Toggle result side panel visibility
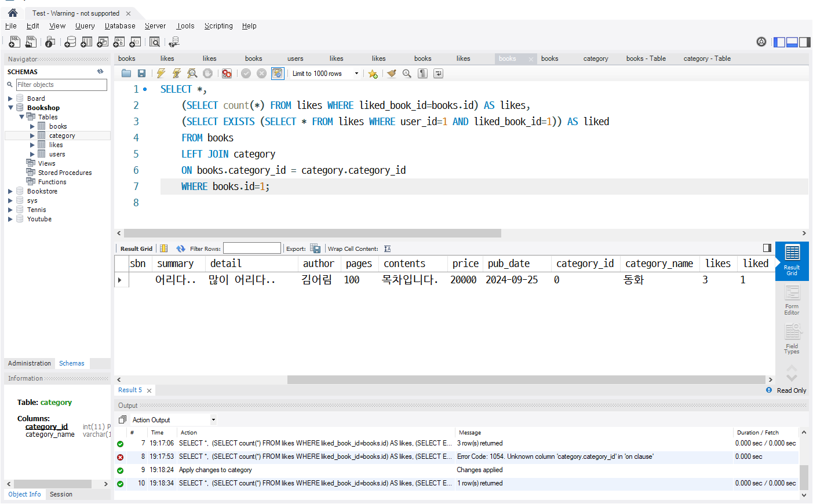The width and height of the screenshot is (813, 504). 767,248
